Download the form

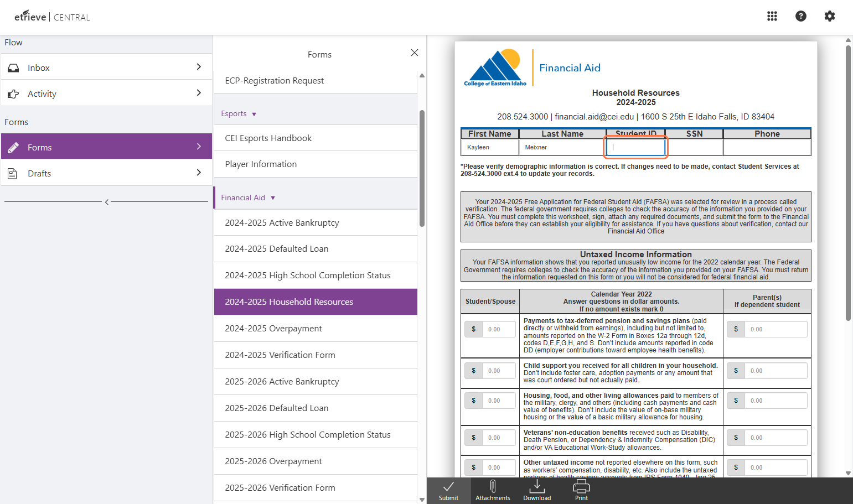(537, 491)
